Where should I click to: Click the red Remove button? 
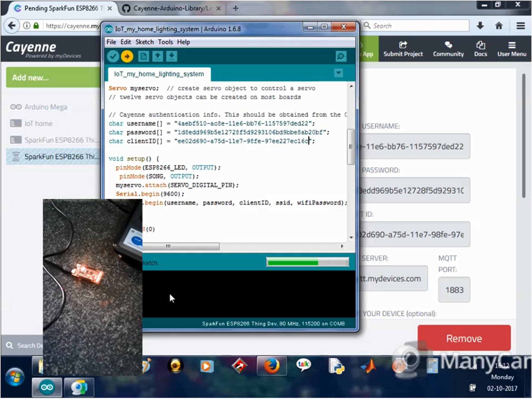(x=464, y=338)
